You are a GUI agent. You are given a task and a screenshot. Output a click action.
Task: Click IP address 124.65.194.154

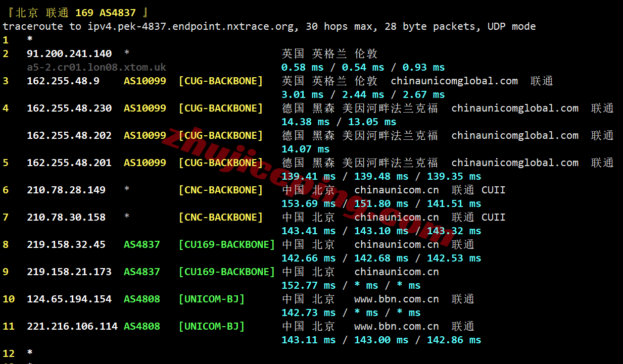[x=69, y=299]
